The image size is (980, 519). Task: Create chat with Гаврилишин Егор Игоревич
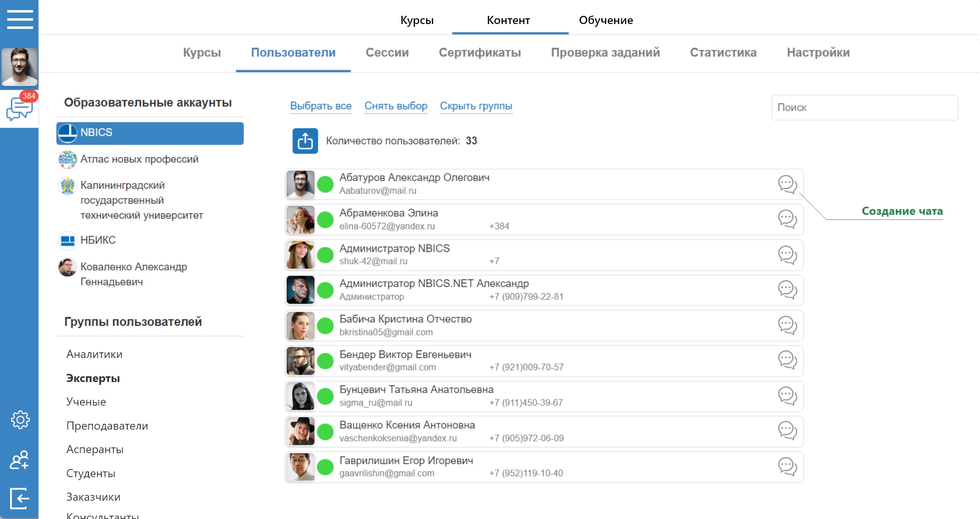pyautogui.click(x=787, y=467)
